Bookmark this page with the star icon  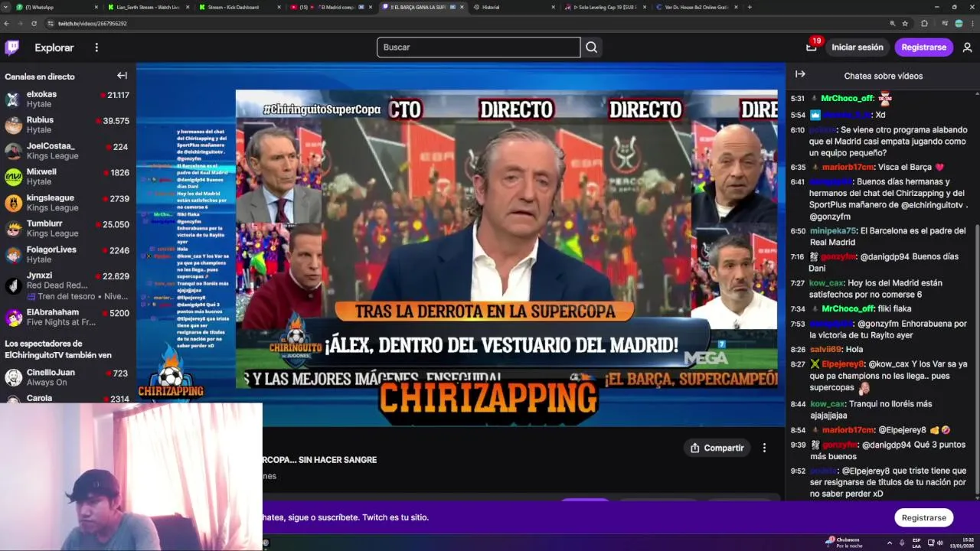coord(905,24)
